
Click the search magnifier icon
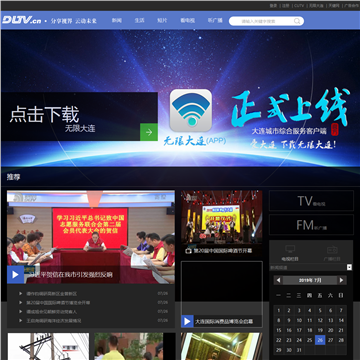point(297,21)
